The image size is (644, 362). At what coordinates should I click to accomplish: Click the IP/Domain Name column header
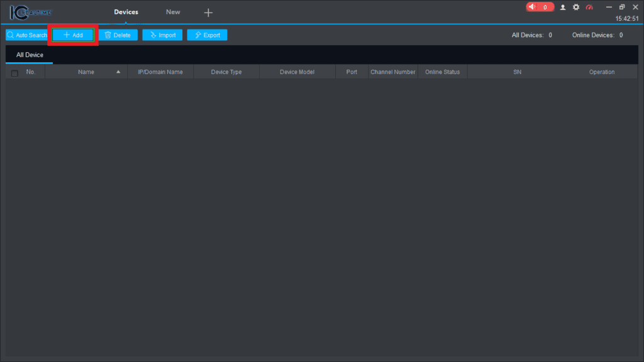[x=160, y=72]
